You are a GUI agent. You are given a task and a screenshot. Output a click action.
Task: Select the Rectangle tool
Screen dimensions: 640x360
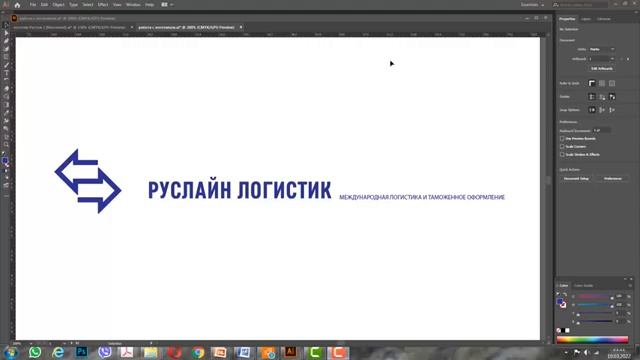(6, 57)
